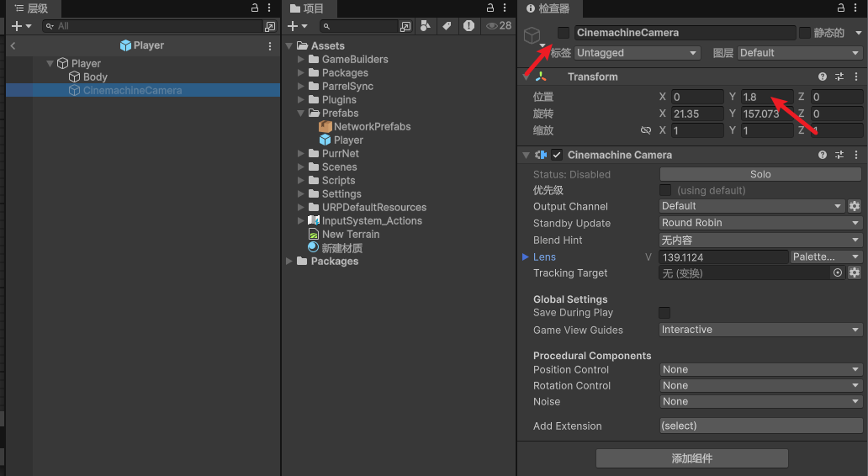This screenshot has width=868, height=476.
Task: Expand the Lens foldout arrow
Action: coord(526,257)
